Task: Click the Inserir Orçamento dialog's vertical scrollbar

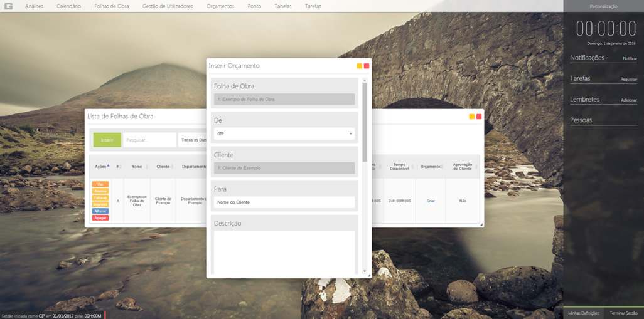Action: [365, 125]
